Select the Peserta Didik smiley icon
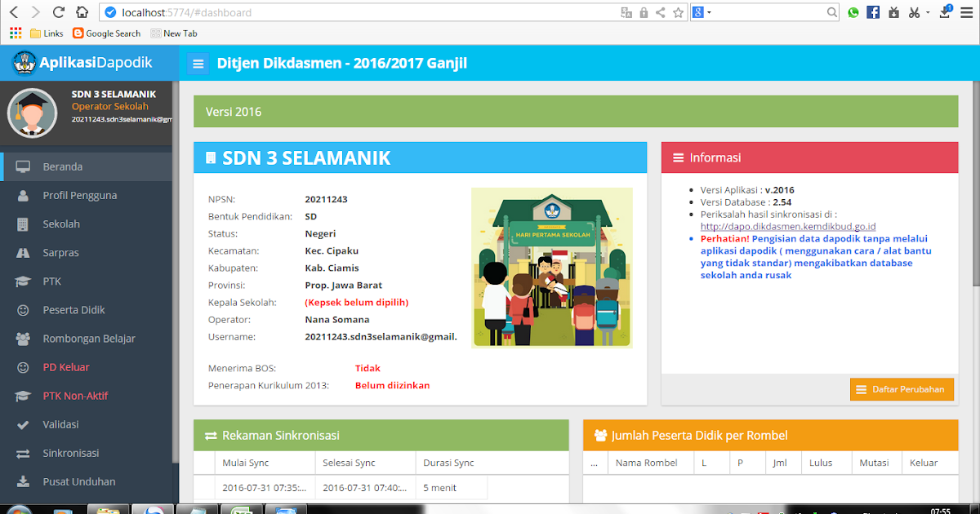The height and width of the screenshot is (514, 980). 24,309
